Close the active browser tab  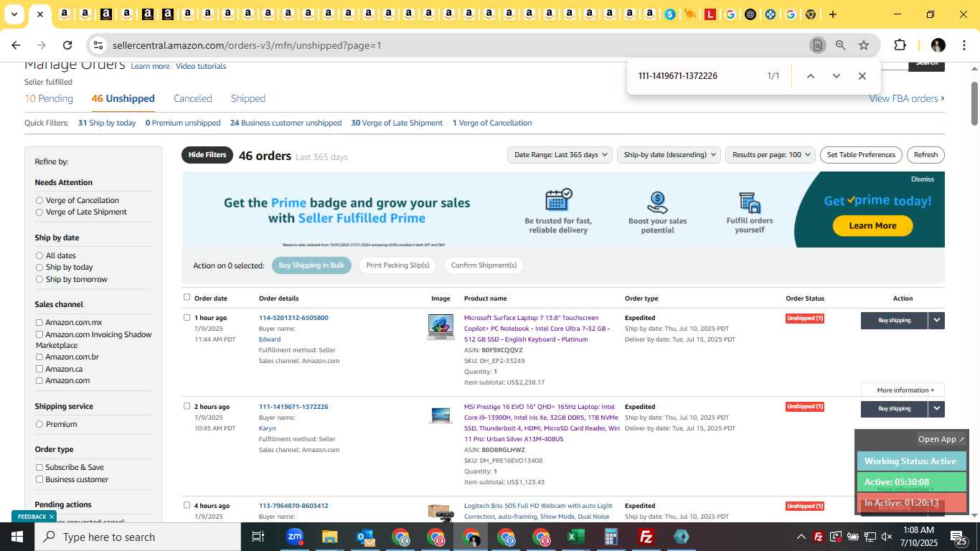coord(40,14)
